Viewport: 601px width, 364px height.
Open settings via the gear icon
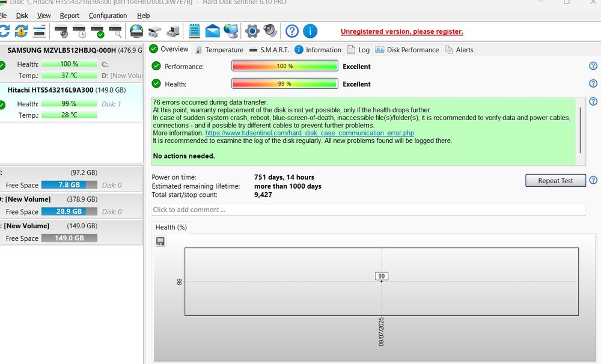pyautogui.click(x=252, y=31)
